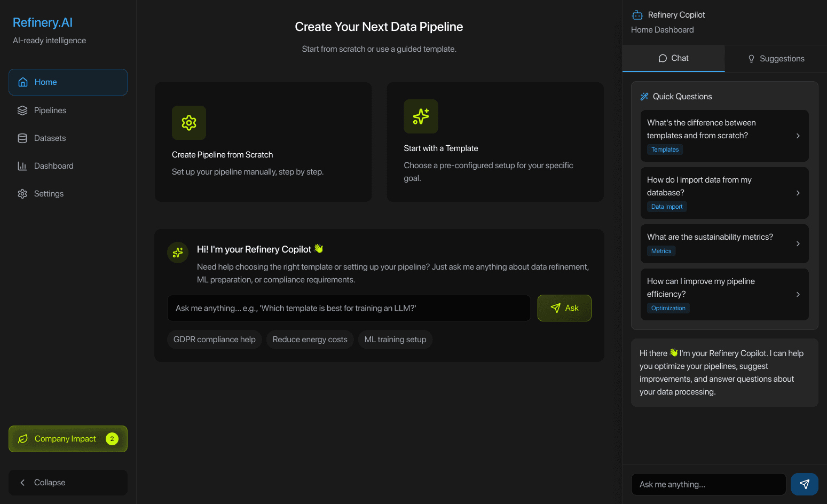Image resolution: width=827 pixels, height=504 pixels.
Task: Click the chat panel Ask me anything field
Action: pyautogui.click(x=708, y=484)
